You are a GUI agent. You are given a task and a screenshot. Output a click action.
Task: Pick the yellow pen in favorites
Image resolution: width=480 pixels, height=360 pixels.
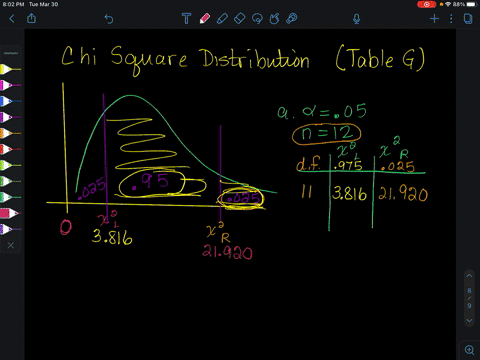coord(10,69)
